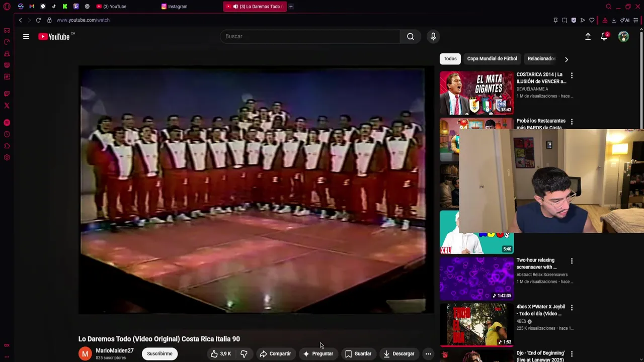644x362 pixels.
Task: Open the MarioMaiden27 channel avatar
Action: [85, 354]
